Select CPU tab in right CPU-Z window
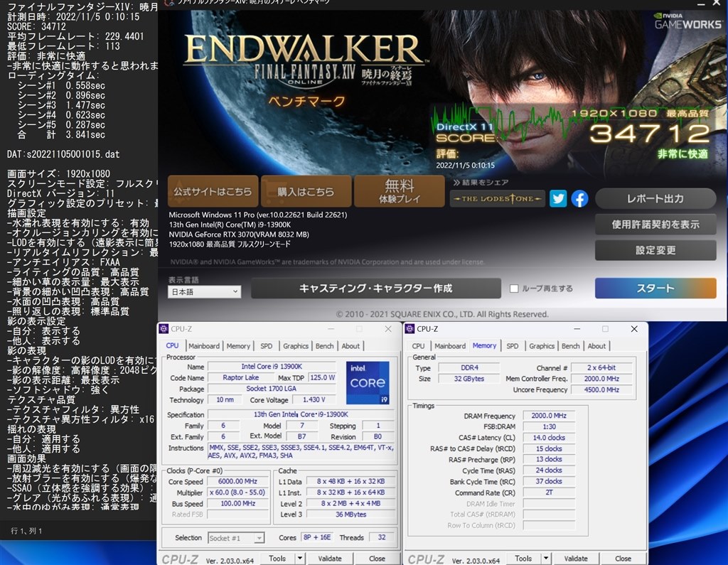 pos(418,346)
